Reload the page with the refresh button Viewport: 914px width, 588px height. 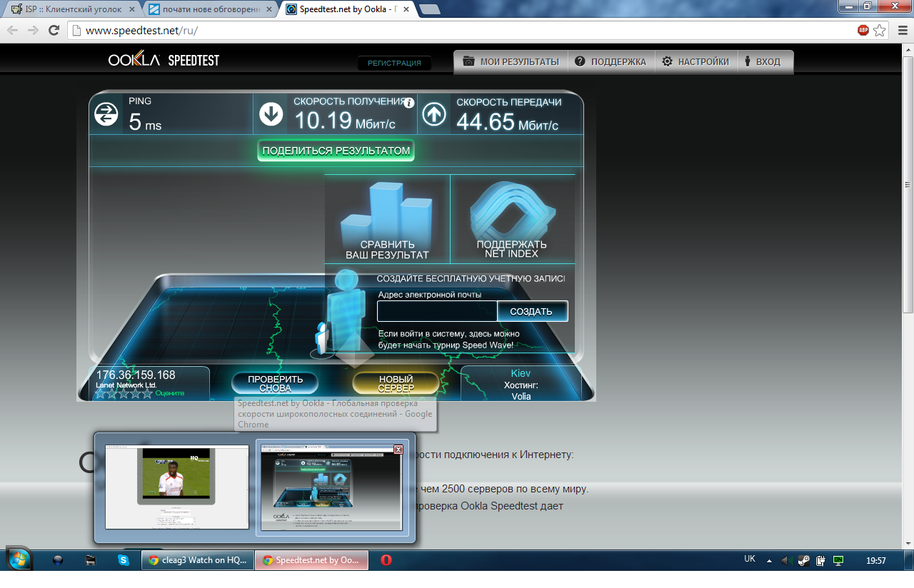54,31
